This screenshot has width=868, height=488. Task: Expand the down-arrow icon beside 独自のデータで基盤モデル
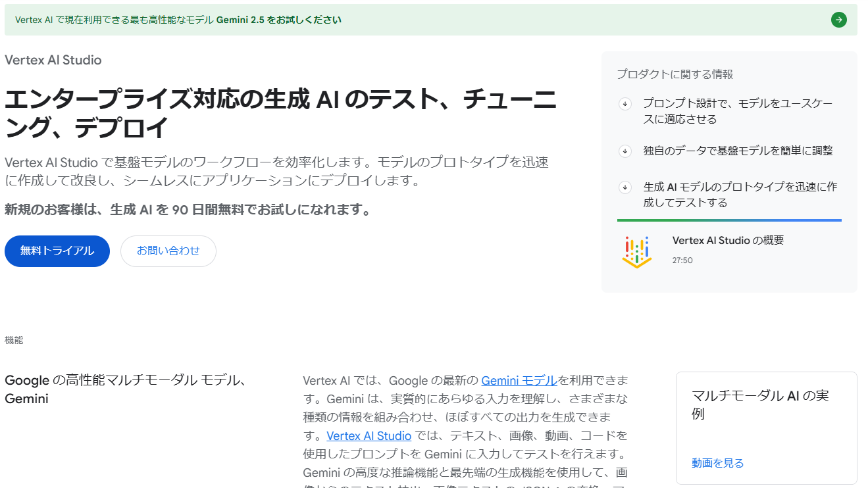point(625,151)
